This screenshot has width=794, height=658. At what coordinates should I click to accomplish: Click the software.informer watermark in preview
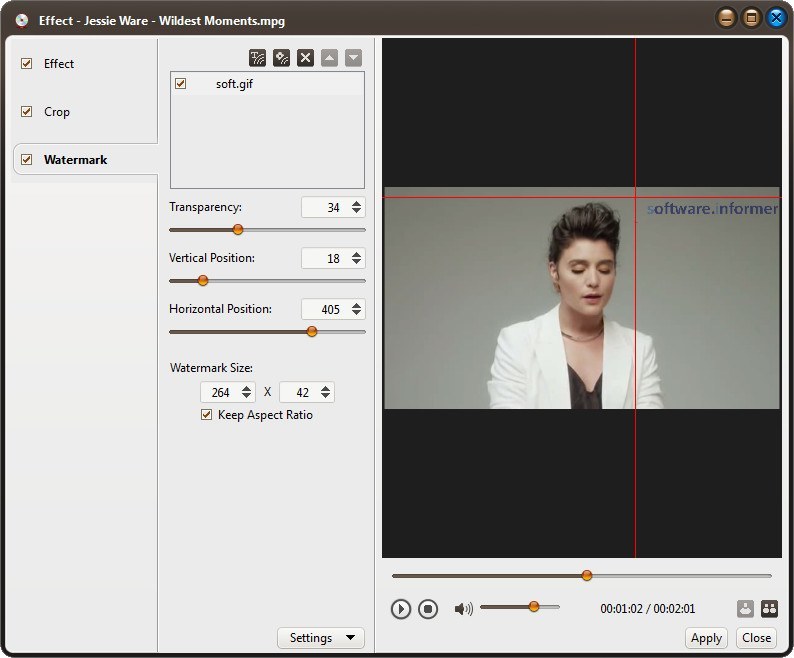712,209
